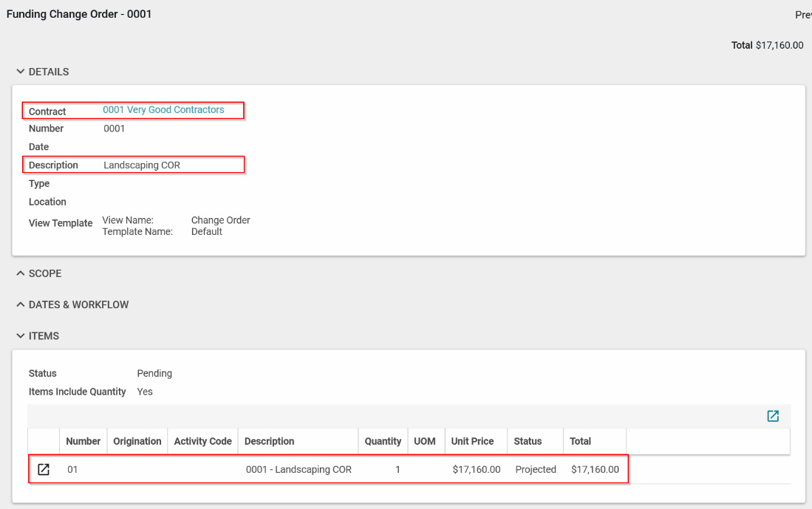
Task: Sort by Unit Price column header
Action: [x=472, y=441]
